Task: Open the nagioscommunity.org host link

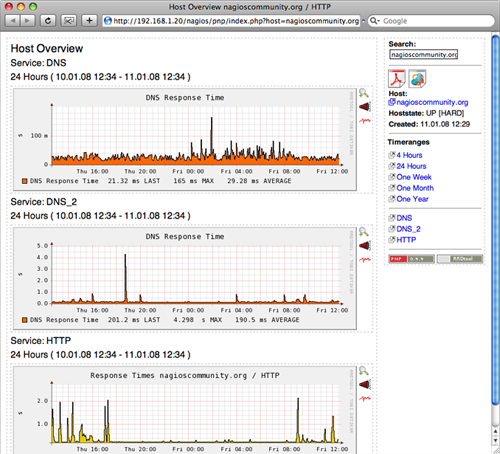Action: pyautogui.click(x=432, y=102)
